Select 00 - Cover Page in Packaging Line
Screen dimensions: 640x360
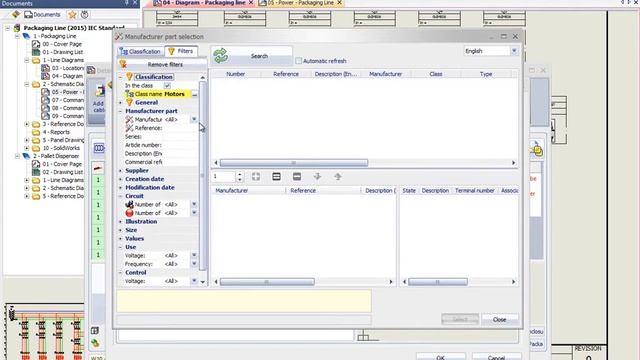(62, 44)
